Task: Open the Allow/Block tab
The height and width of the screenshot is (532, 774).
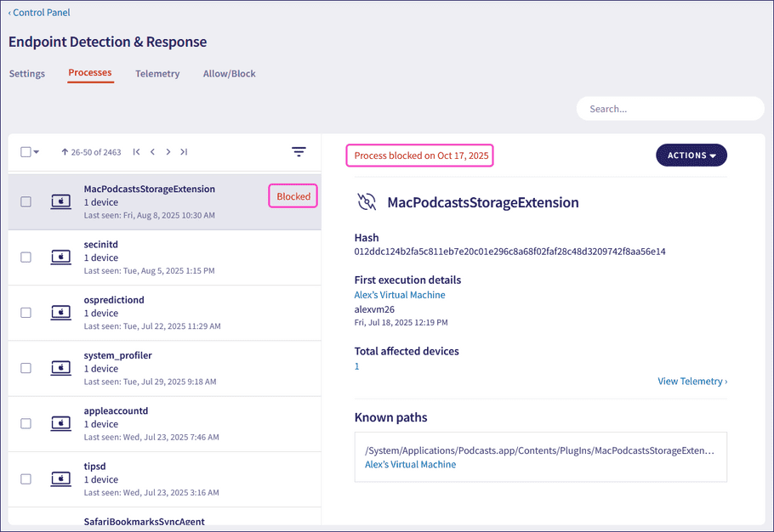Action: (229, 74)
